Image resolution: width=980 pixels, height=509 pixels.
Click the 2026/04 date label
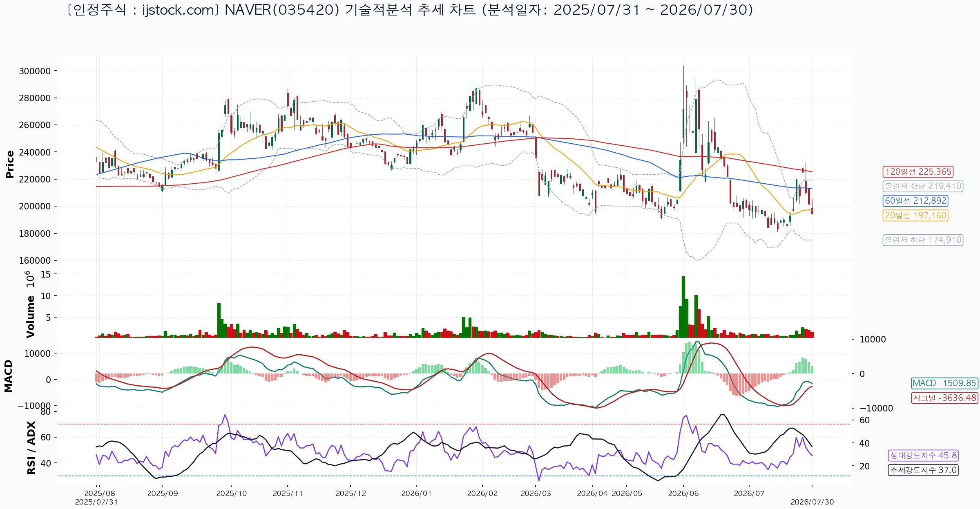coord(592,493)
